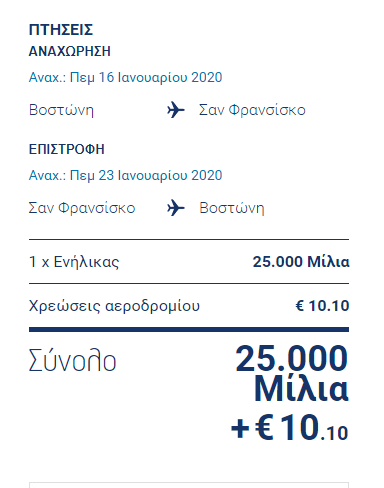Select return destination Βοστώνη
This screenshot has width=384, height=488.
click(x=232, y=208)
